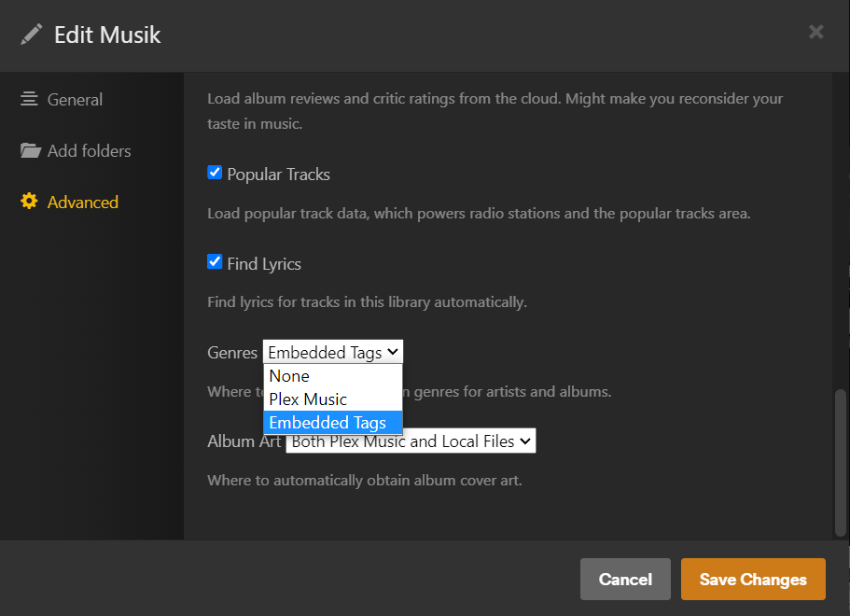Click the Save Changes button

[752, 580]
